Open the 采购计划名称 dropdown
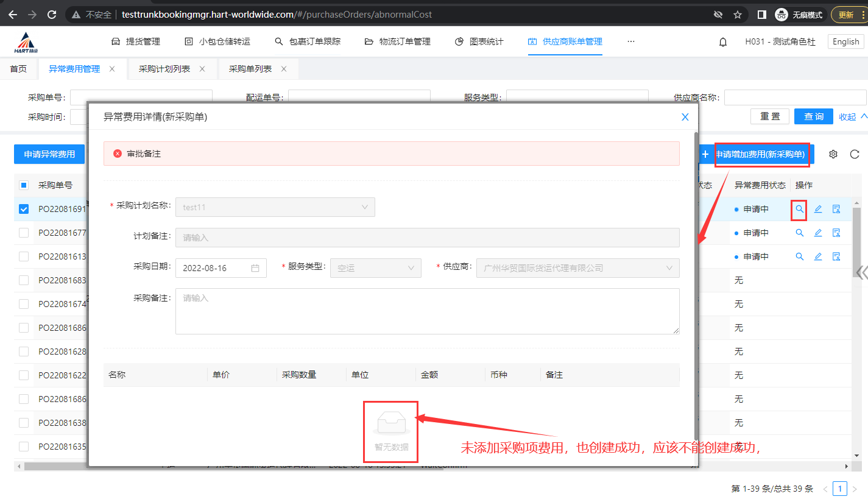The width and height of the screenshot is (868, 502). 275,207
